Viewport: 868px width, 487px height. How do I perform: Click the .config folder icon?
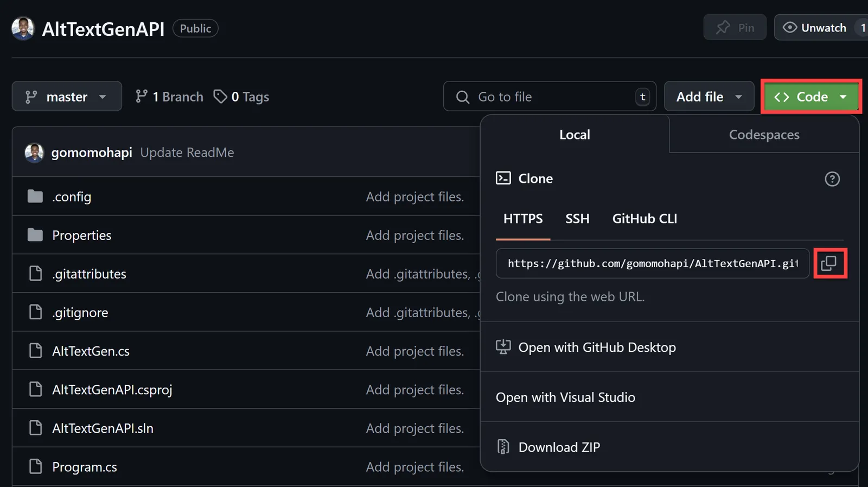35,196
